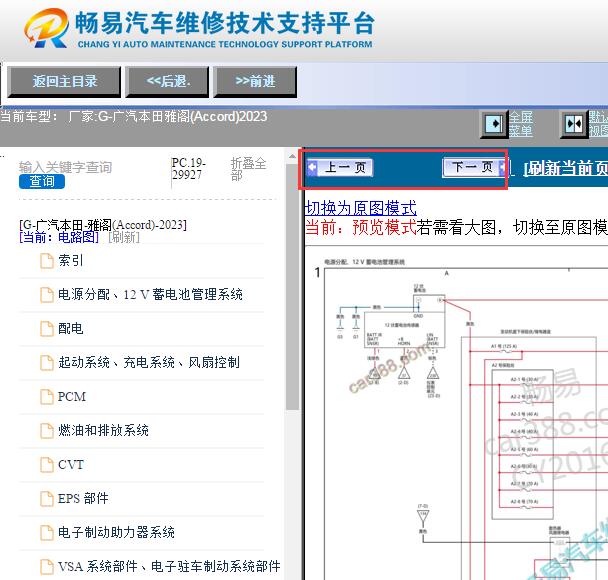Go forward using >>前进 button

coord(255,82)
